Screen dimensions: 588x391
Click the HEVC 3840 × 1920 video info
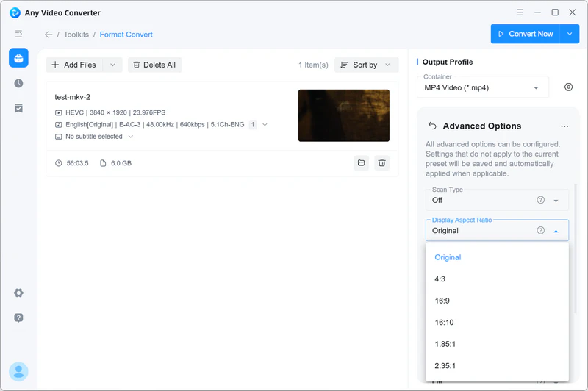pyautogui.click(x=115, y=112)
